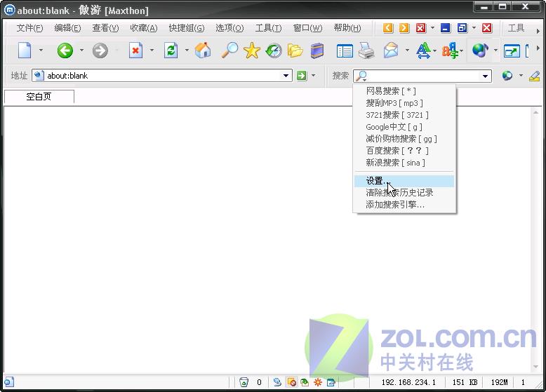Click 添加搜索引擎... menu entry
Image resolution: width=546 pixels, height=392 pixels.
[404, 205]
